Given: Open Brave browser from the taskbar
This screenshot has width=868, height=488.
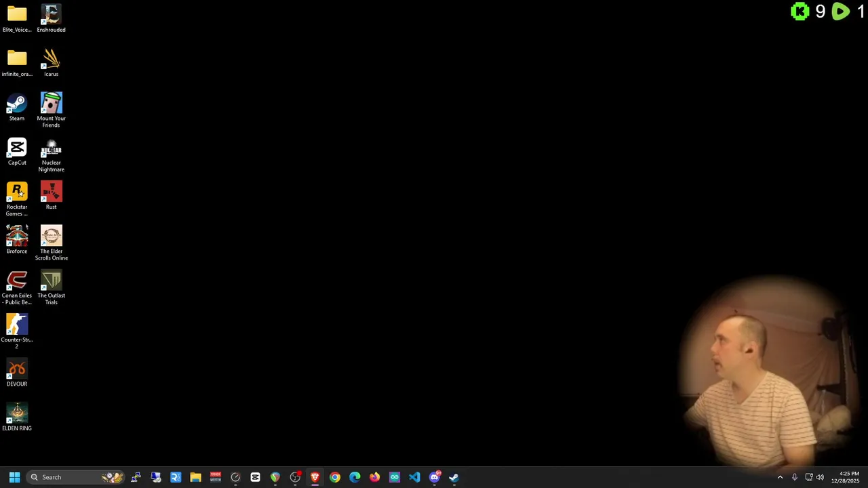Looking at the screenshot, I should pos(315,477).
